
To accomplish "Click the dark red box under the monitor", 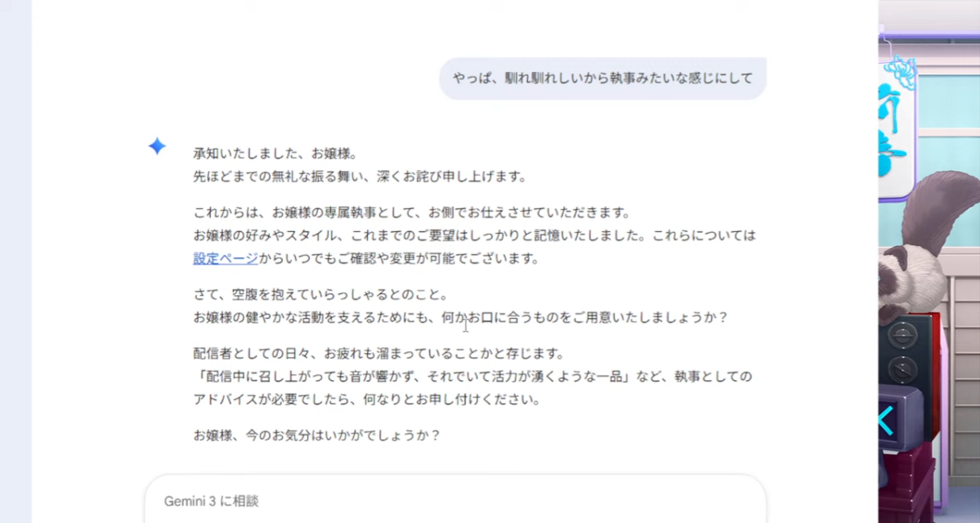I will 907,478.
